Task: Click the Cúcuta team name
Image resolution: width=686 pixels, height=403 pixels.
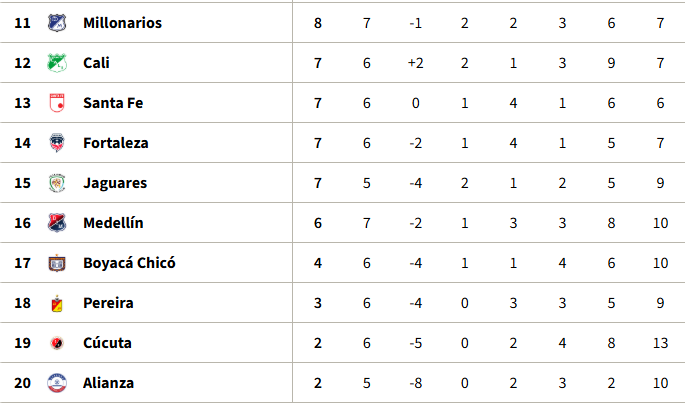Action: (107, 343)
